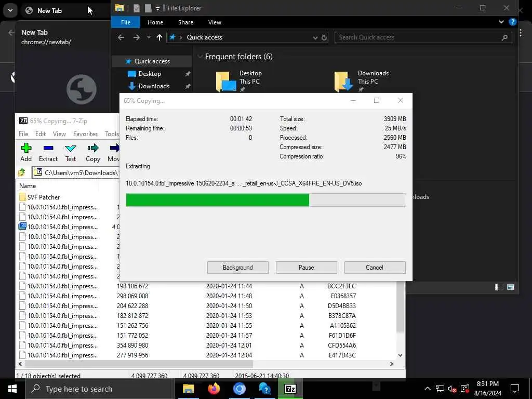Click the Background button in copying dialog
This screenshot has height=399, width=532.
point(238,268)
